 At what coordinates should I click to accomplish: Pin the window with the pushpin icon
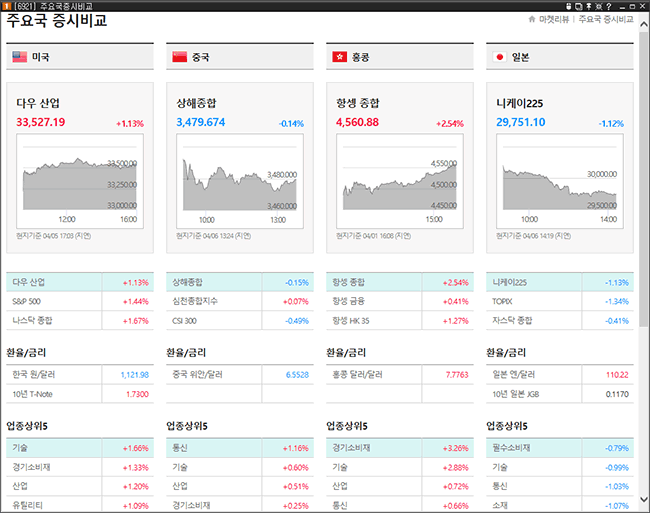pos(589,6)
